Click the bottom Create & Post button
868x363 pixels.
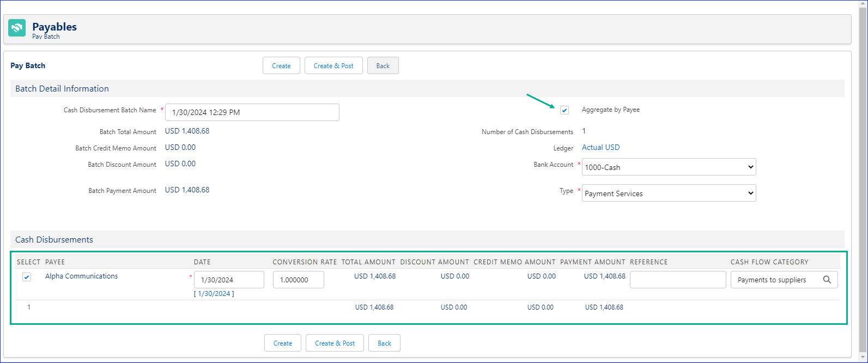click(x=335, y=343)
